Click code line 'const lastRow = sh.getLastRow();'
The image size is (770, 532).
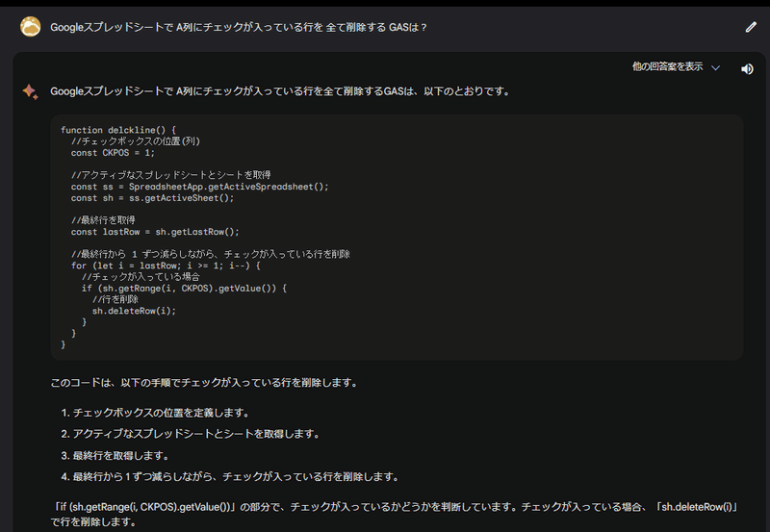coord(155,232)
